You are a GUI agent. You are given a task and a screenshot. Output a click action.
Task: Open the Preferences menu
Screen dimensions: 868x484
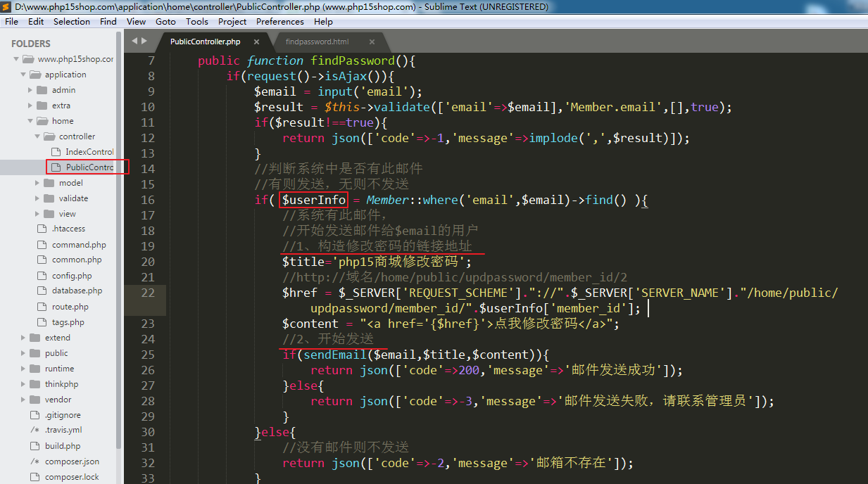(279, 22)
